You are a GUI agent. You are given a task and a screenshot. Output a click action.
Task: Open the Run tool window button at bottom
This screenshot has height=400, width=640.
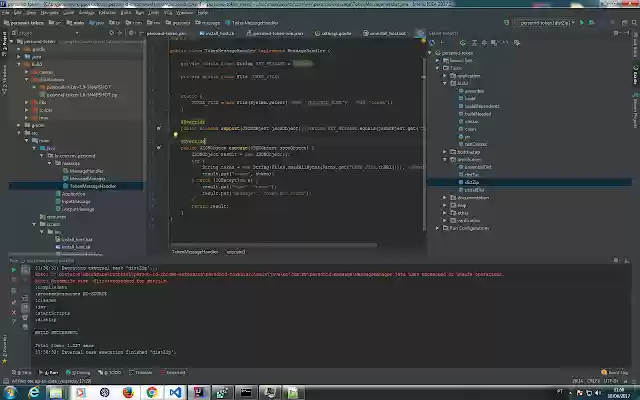click(49, 372)
